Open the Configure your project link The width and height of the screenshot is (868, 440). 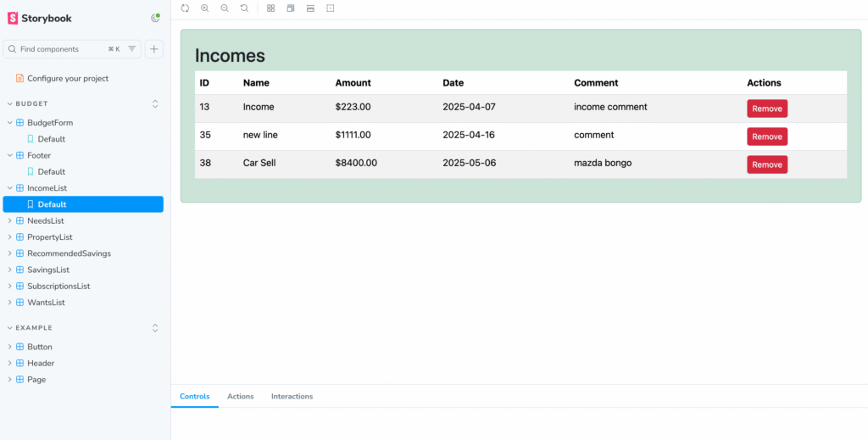67,79
